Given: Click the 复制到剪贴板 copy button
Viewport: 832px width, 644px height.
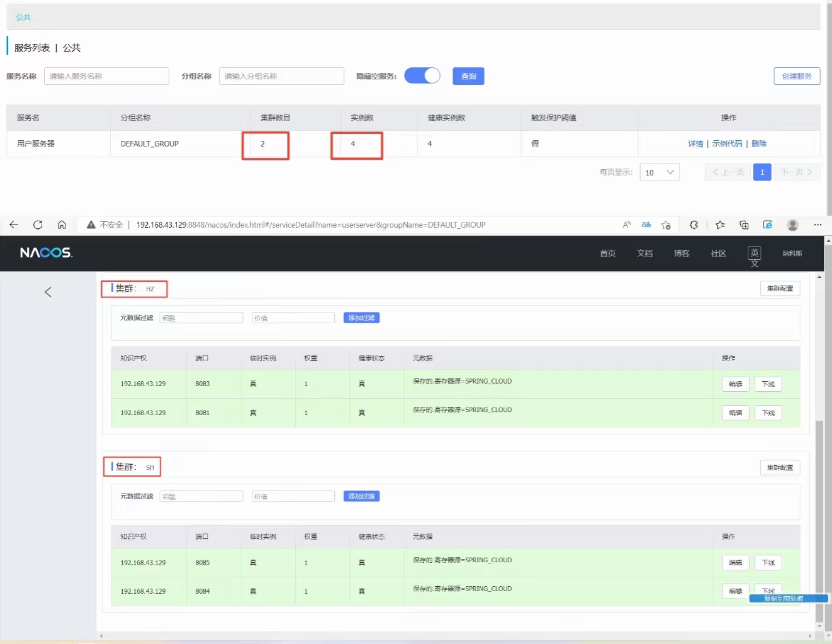Looking at the screenshot, I should [788, 599].
